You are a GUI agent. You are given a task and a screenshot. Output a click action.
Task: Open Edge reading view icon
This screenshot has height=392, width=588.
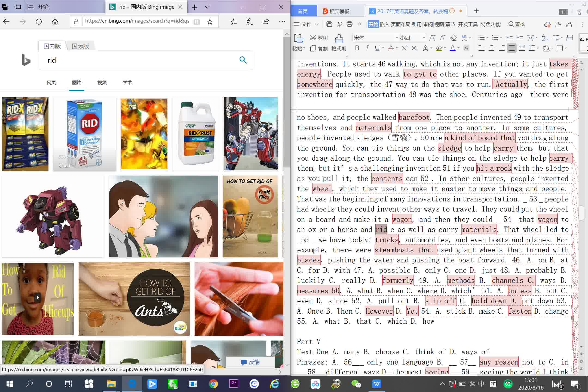point(197,22)
